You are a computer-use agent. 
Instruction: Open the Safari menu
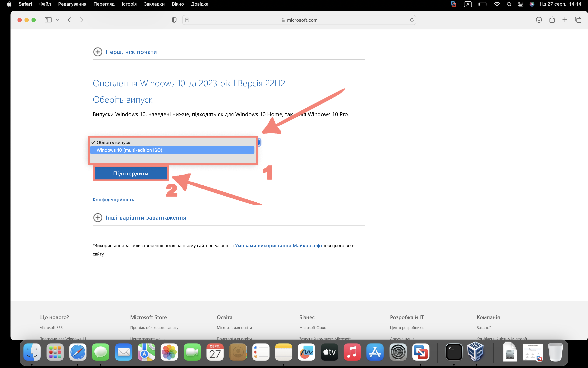coord(25,4)
